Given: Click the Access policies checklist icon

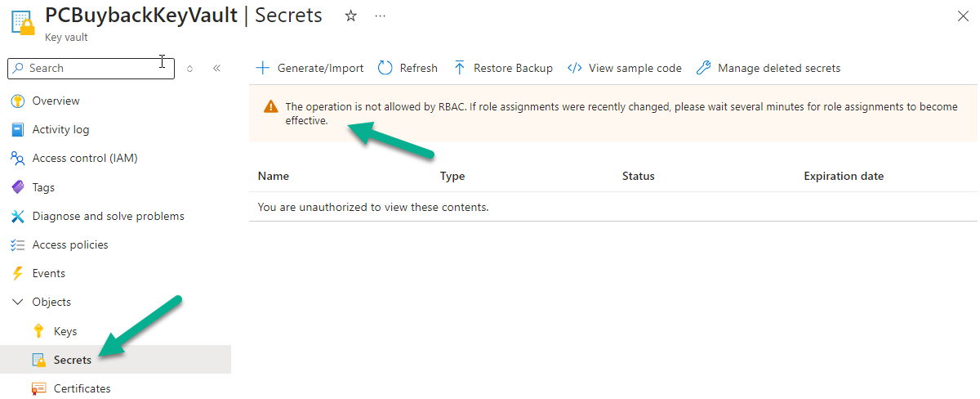Looking at the screenshot, I should pos(18,244).
